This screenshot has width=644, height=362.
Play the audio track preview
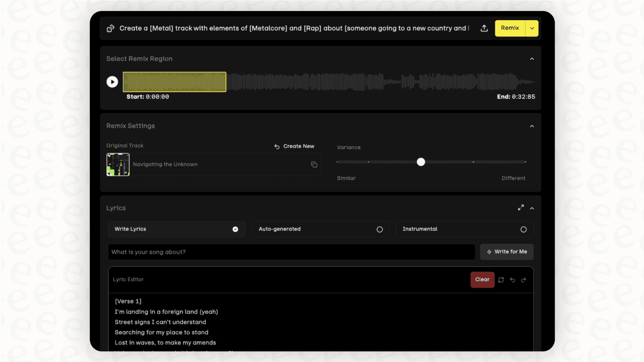click(x=112, y=82)
